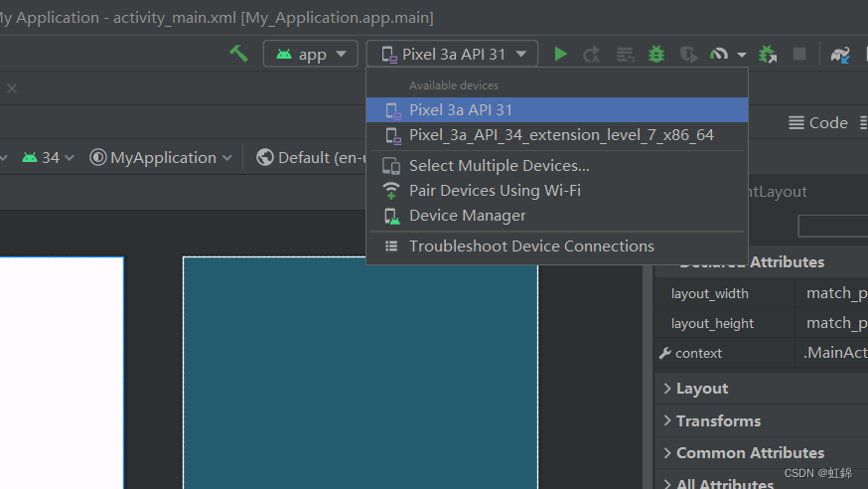868x489 pixels.
Task: Click Pair Devices Using Wi-Fi
Action: 495,191
